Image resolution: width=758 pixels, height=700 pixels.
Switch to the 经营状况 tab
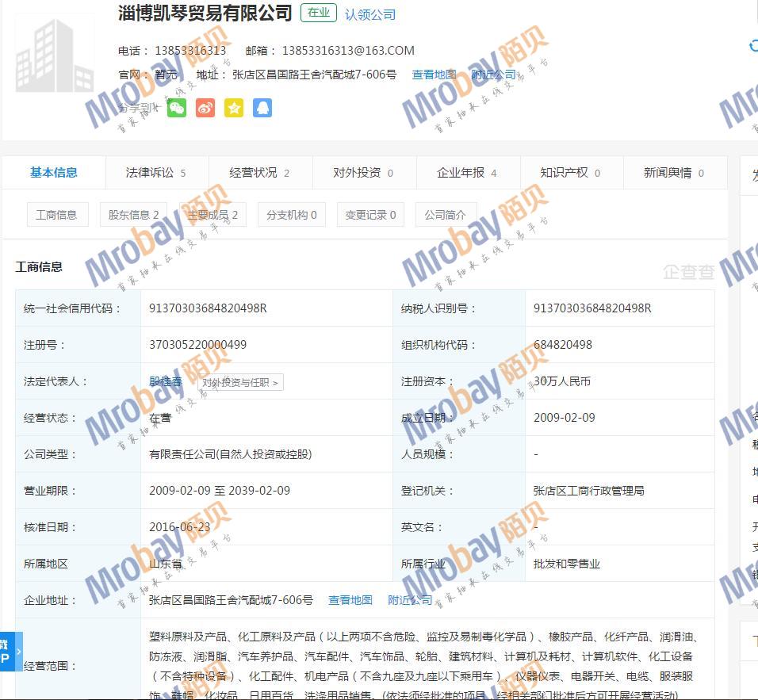click(x=259, y=173)
